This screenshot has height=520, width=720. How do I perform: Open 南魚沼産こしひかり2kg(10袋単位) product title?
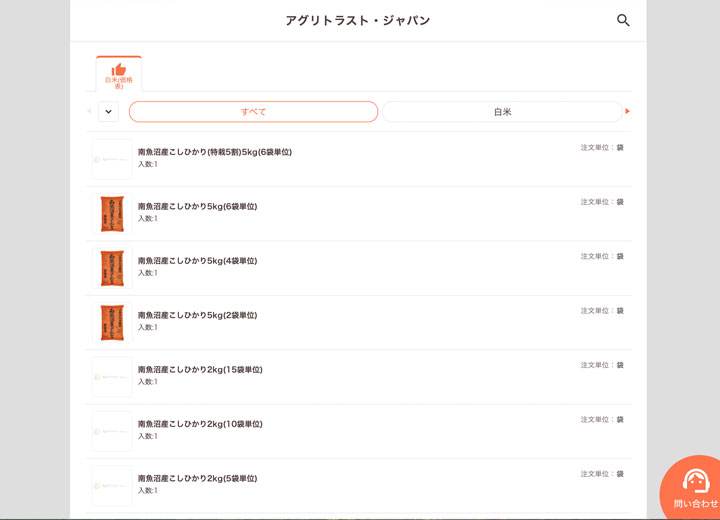click(200, 424)
